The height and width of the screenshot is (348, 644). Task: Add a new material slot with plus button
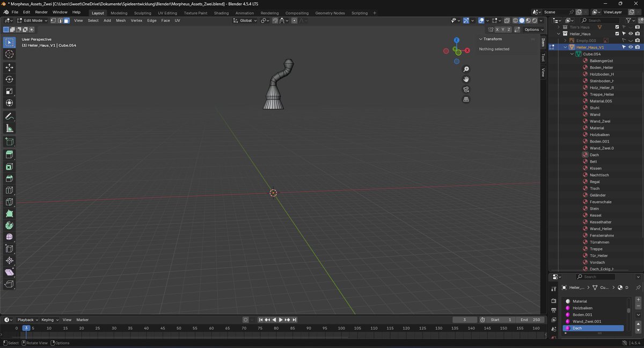click(638, 300)
